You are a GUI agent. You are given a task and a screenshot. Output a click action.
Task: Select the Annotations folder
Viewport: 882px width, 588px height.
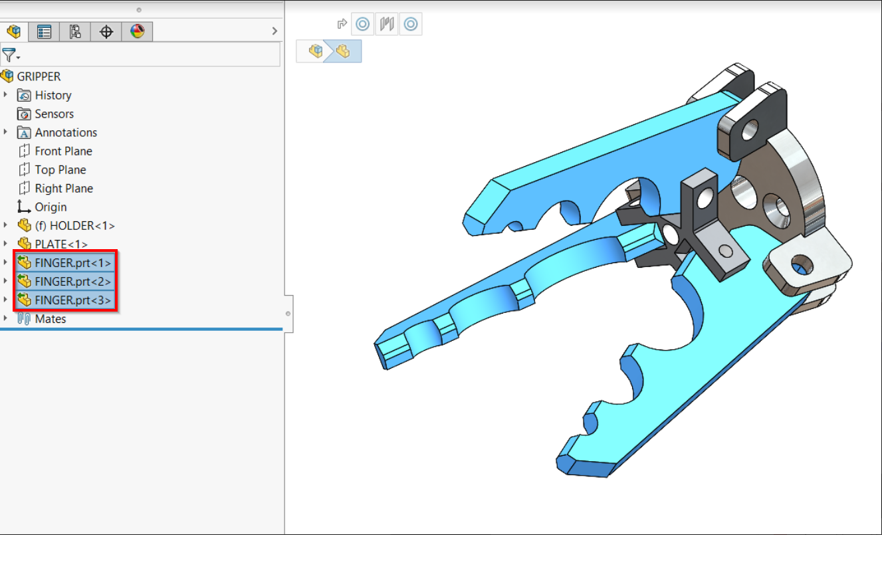tap(66, 132)
